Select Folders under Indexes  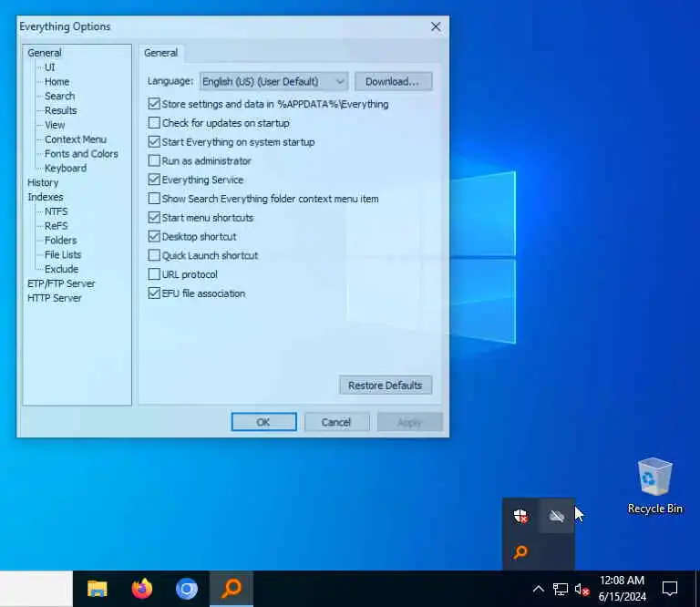pos(60,240)
